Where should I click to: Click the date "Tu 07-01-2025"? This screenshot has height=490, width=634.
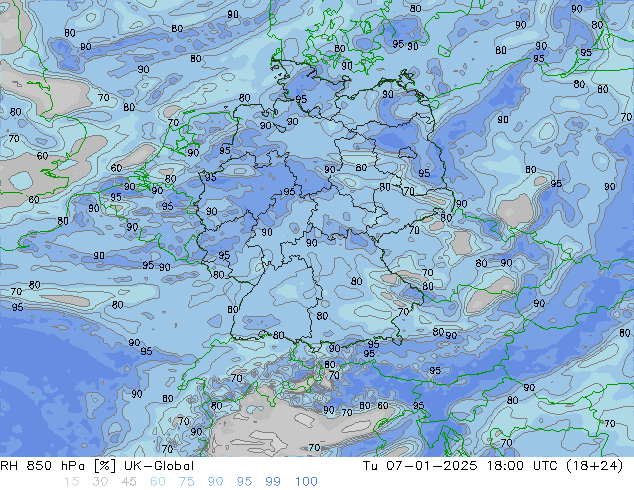(419, 466)
